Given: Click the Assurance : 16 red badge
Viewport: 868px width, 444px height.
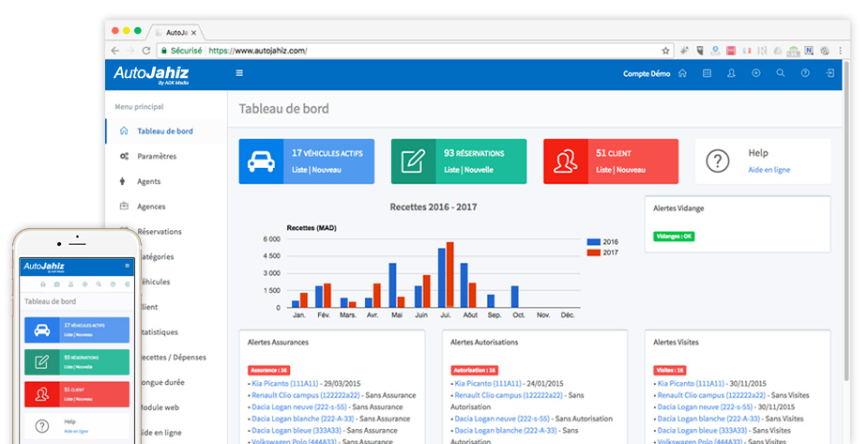Looking at the screenshot, I should pyautogui.click(x=268, y=371).
